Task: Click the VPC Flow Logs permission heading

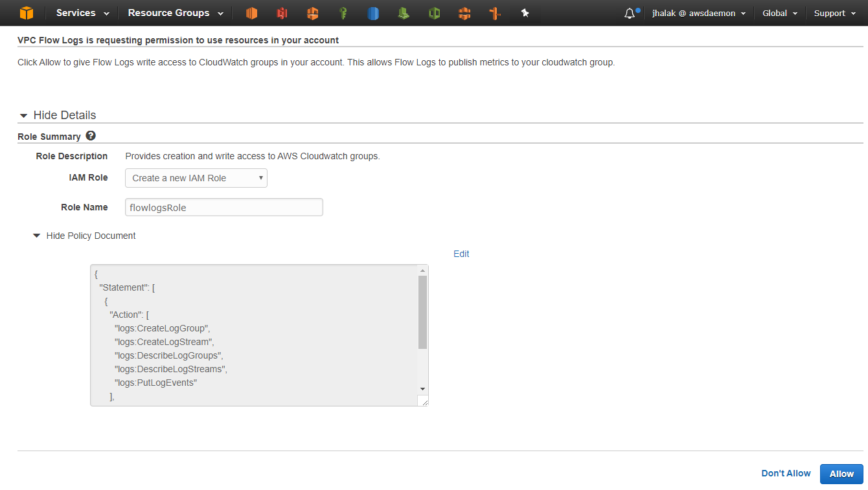Action: coord(178,40)
